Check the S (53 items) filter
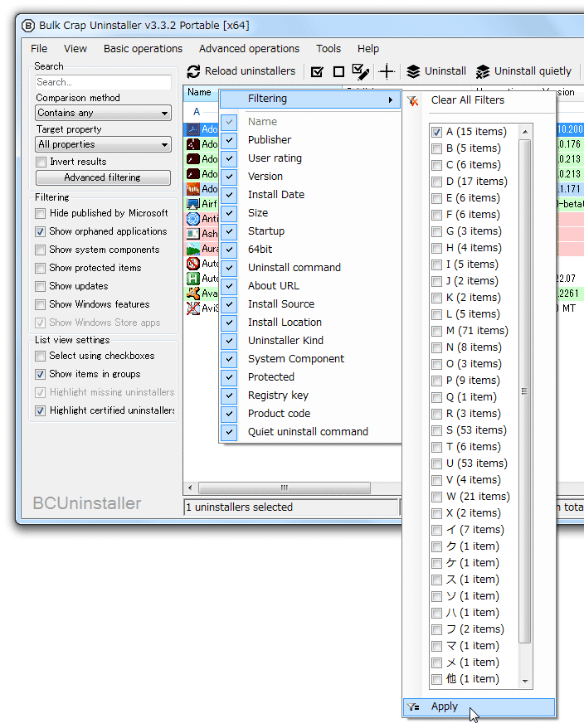 pyautogui.click(x=436, y=431)
